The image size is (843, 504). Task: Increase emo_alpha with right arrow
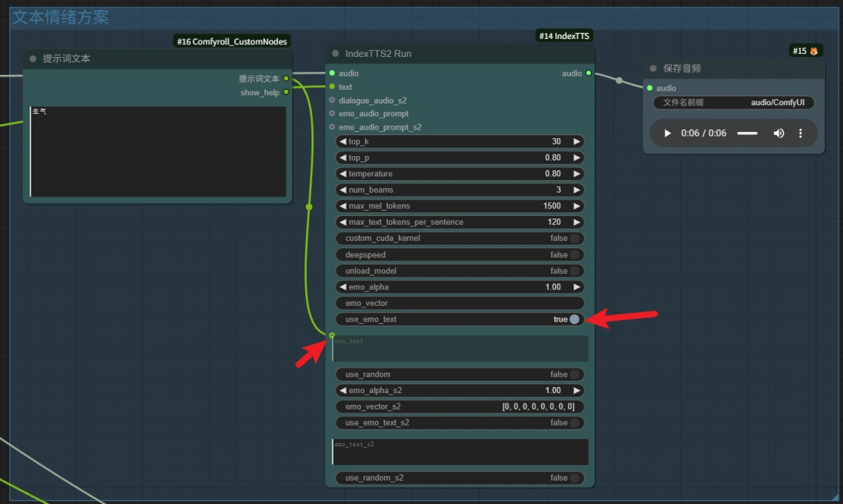point(576,287)
